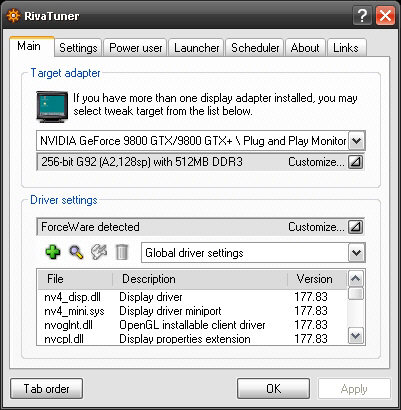Screen dimensions: 401x410
Task: Click the magnifying glass search icon
Action: point(76,252)
